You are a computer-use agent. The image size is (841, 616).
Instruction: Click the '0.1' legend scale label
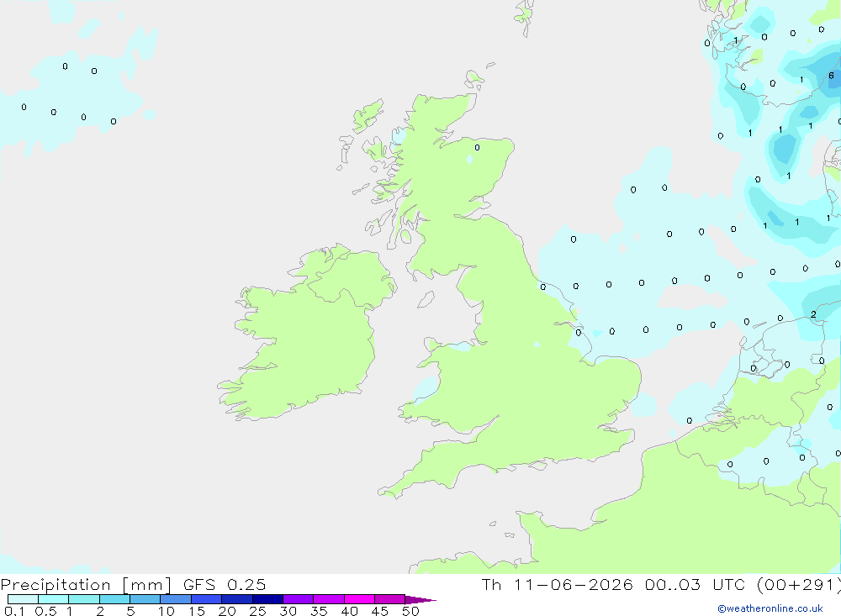pyautogui.click(x=14, y=611)
